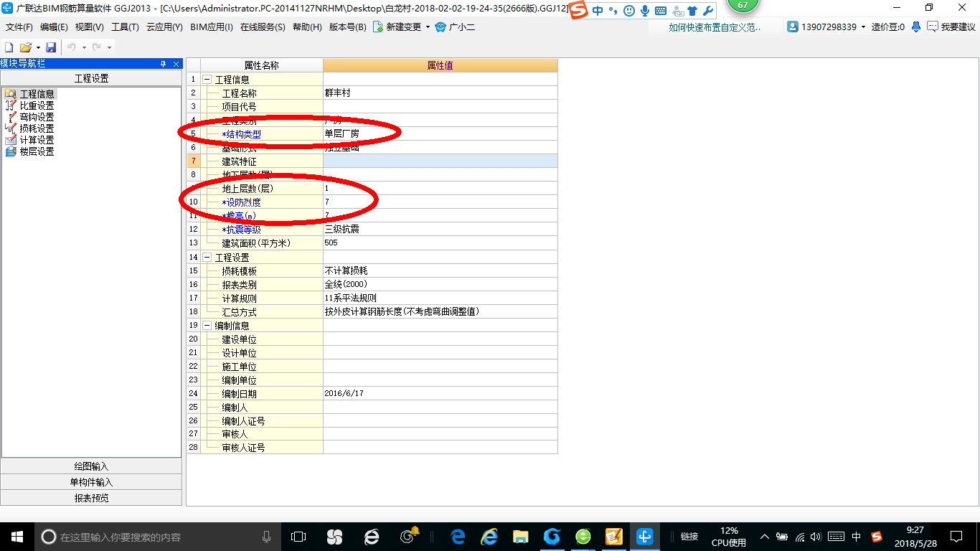This screenshot has width=980, height=551.
Task: Click the 11系平法规则 calculation rule value
Action: (440, 298)
